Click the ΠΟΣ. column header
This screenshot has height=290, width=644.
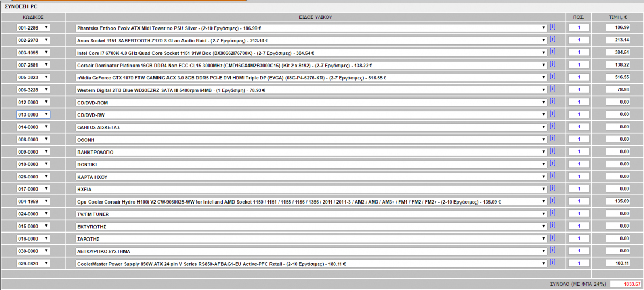tap(579, 17)
